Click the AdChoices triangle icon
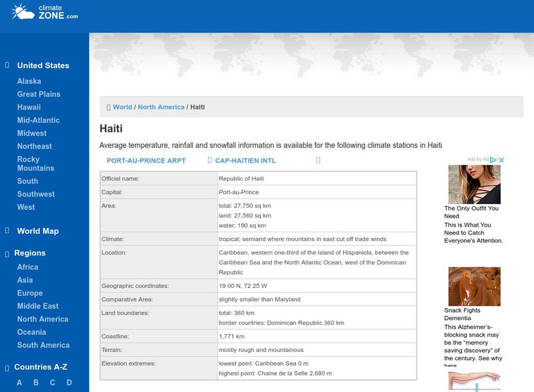 493,160
